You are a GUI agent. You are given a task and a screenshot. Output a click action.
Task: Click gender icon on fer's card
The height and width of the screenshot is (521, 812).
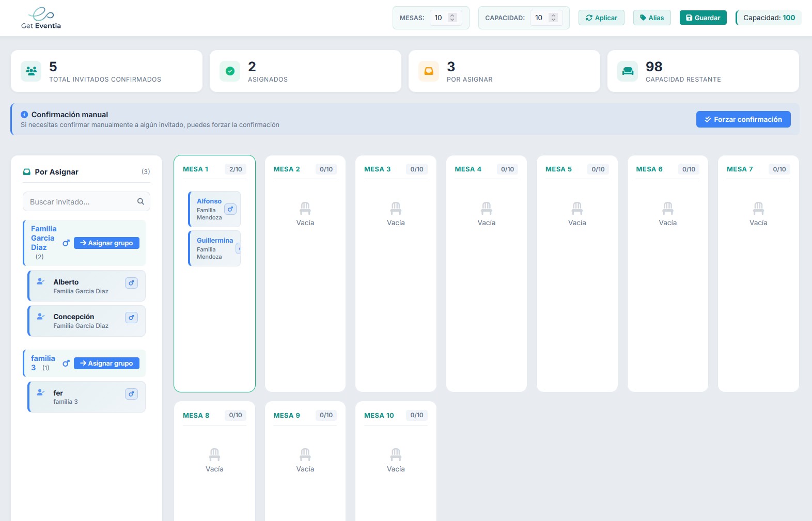pos(131,394)
